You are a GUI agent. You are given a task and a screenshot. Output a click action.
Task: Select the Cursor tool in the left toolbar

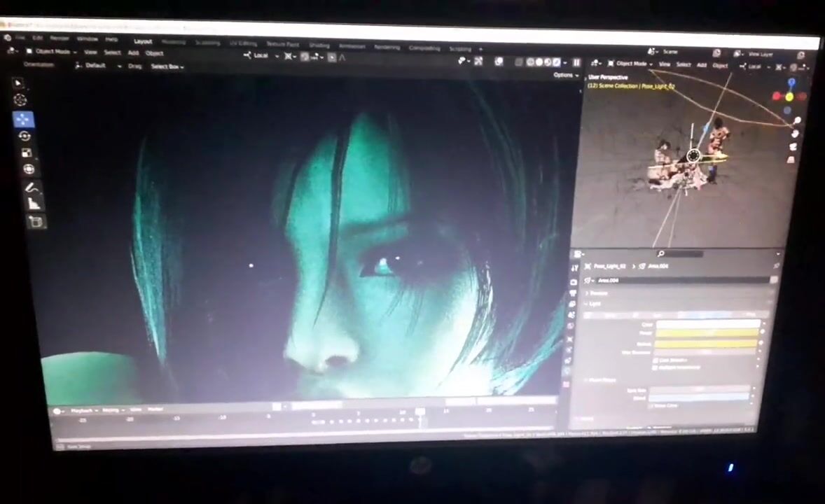point(20,100)
